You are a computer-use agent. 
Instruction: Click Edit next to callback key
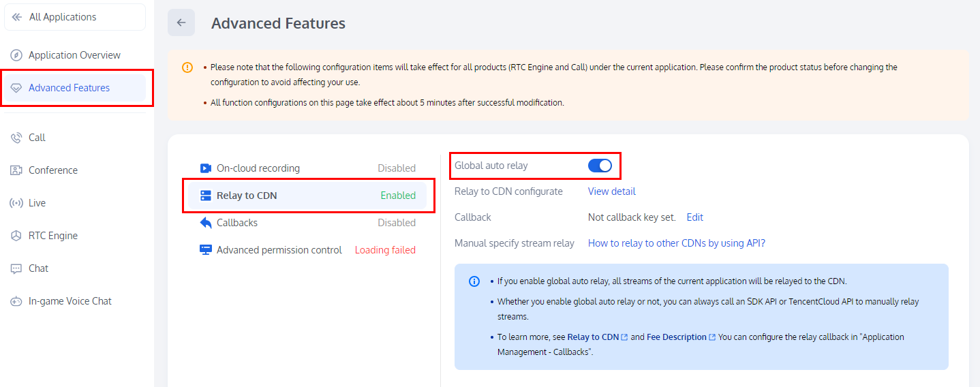tap(695, 217)
